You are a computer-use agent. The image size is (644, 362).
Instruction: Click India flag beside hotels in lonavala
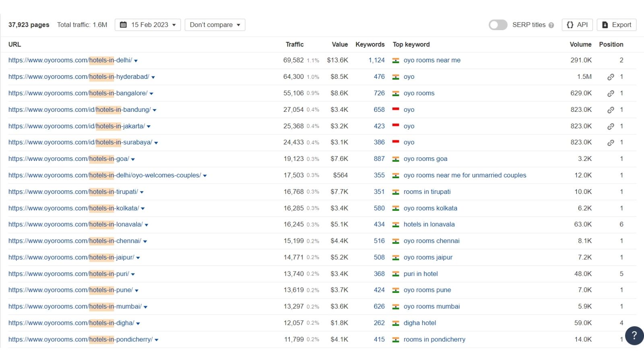(396, 224)
